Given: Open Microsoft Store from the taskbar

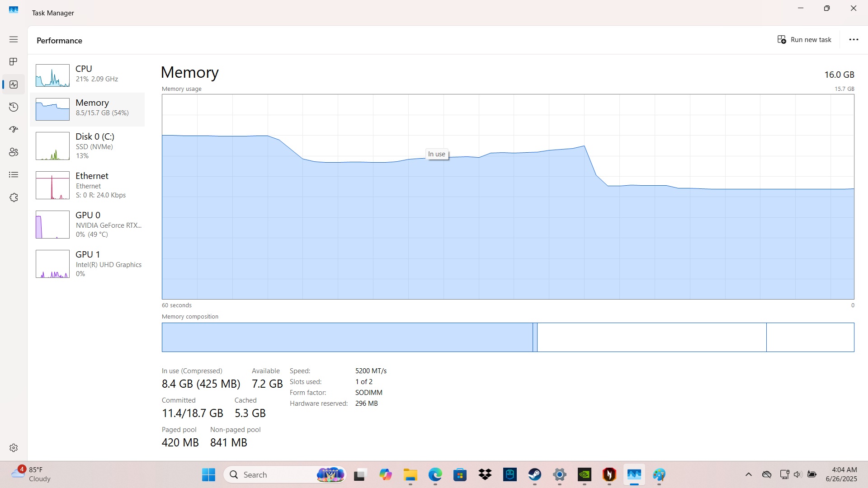Looking at the screenshot, I should [460, 475].
